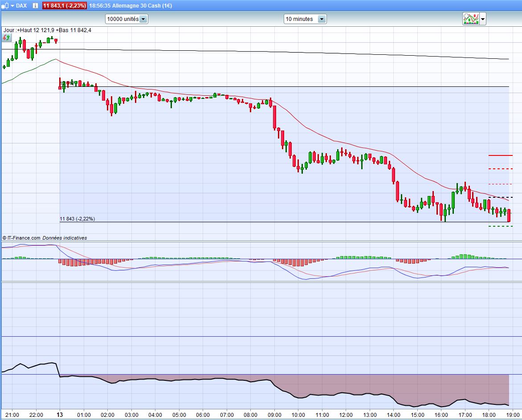Viewport: 522px width, 420px height.
Task: Click the 19:00 time axis label
Action: (513, 415)
